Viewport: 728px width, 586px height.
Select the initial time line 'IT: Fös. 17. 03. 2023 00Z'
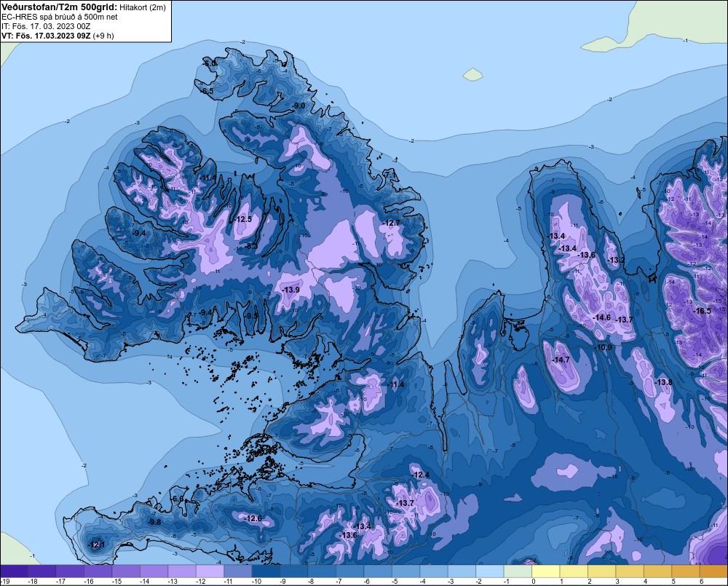(46, 26)
